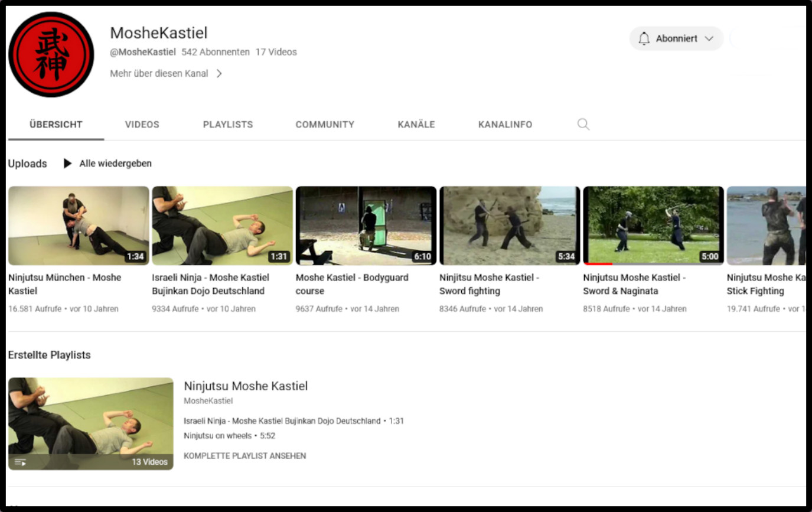Click title 'Ninjutsu Moshe Kastiel - Sword & Naginata'
This screenshot has height=512, width=812.
[x=634, y=284]
